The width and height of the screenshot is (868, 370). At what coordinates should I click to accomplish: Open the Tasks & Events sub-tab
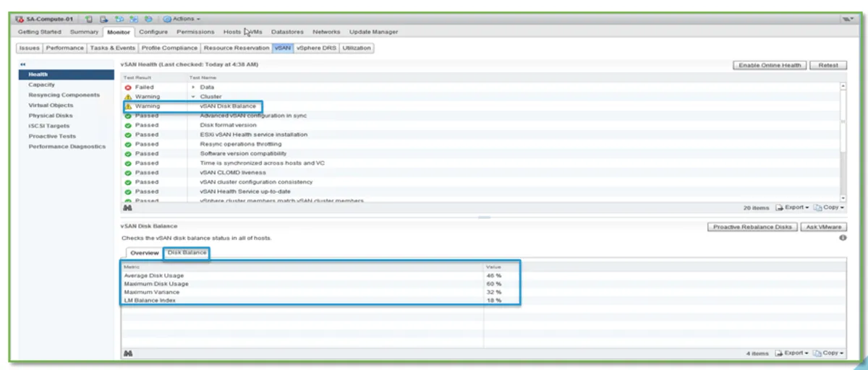(x=113, y=48)
